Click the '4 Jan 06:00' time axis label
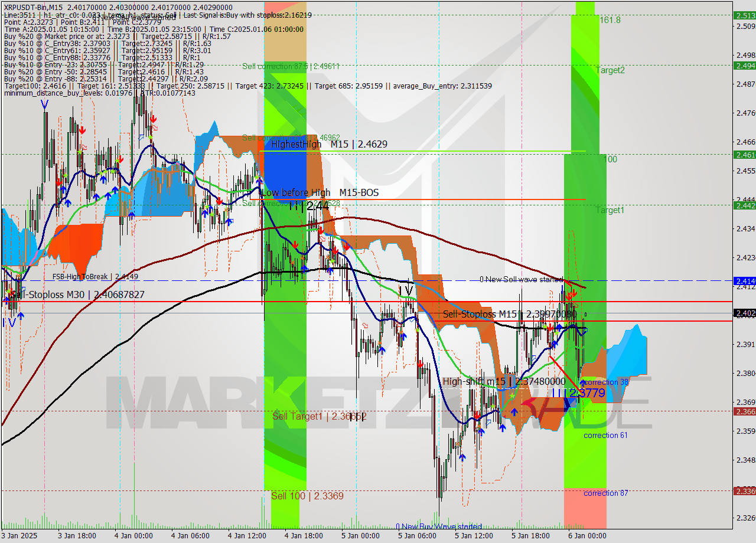756x543 pixels. (190, 536)
